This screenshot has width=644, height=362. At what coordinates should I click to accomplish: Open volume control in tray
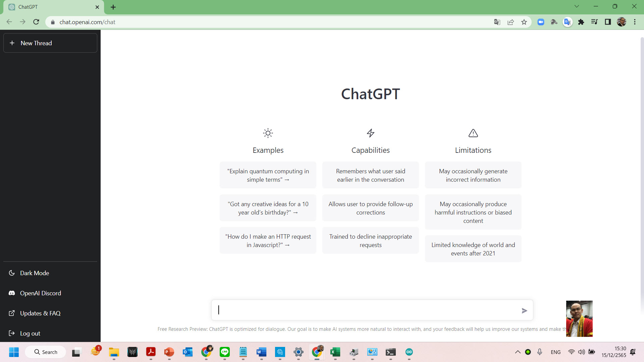coord(581,352)
